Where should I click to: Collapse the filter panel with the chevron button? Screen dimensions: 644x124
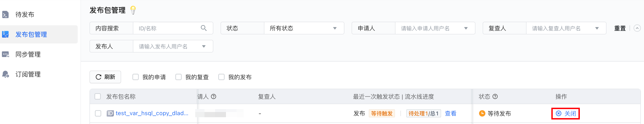[637, 28]
